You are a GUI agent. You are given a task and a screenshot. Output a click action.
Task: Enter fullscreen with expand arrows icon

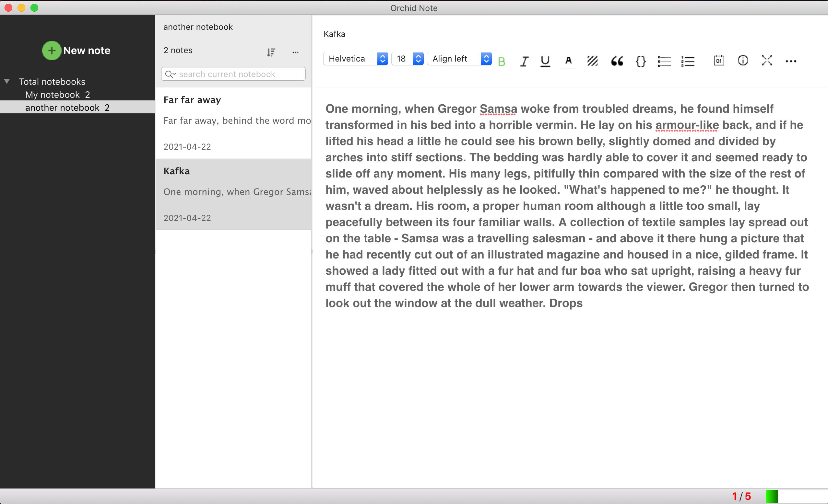click(766, 61)
